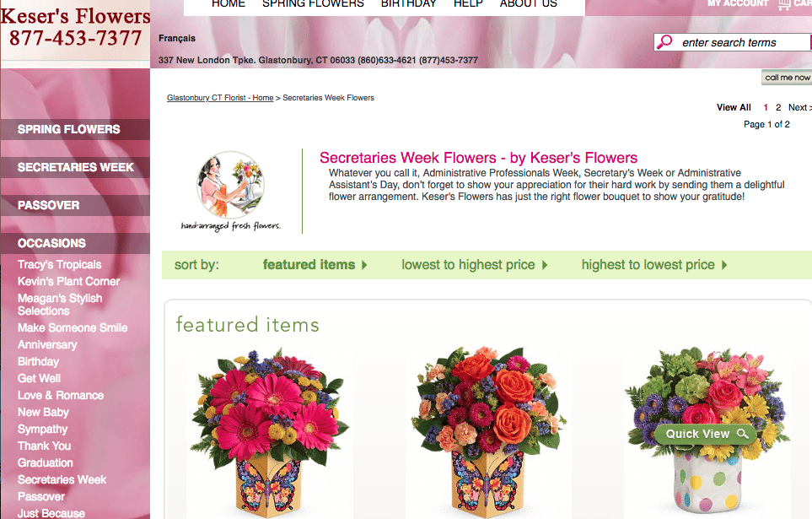Open the BIRTHDAY top menu
The height and width of the screenshot is (519, 812).
click(x=409, y=3)
